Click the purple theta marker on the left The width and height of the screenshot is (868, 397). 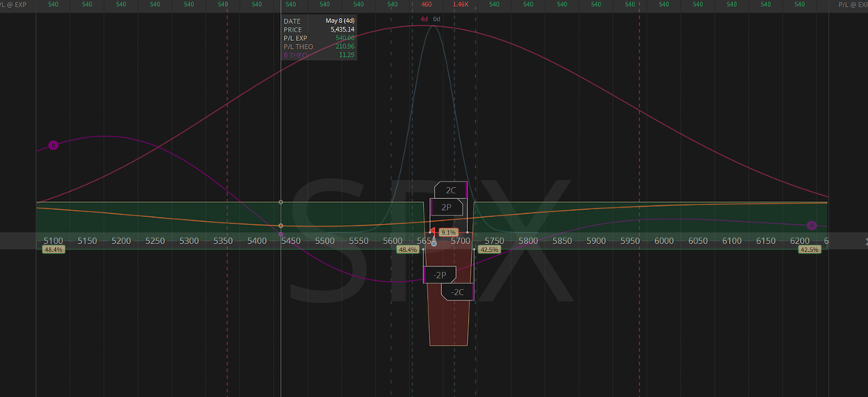[53, 146]
